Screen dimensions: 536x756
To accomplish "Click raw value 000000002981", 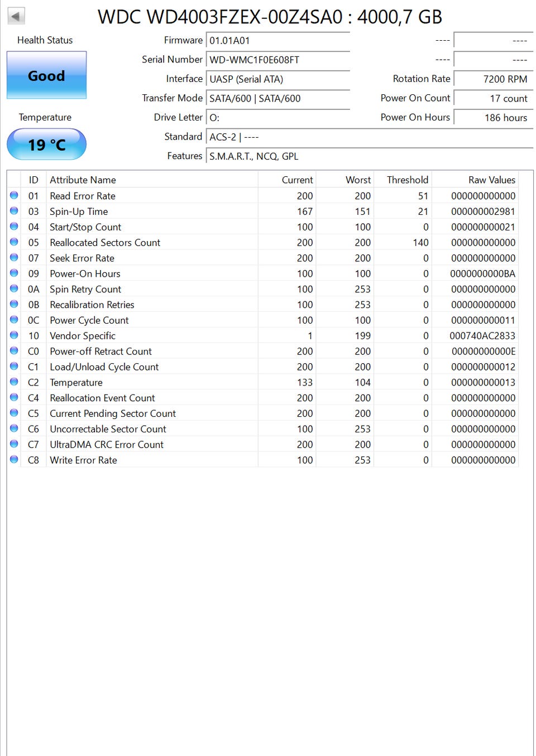I will (483, 211).
